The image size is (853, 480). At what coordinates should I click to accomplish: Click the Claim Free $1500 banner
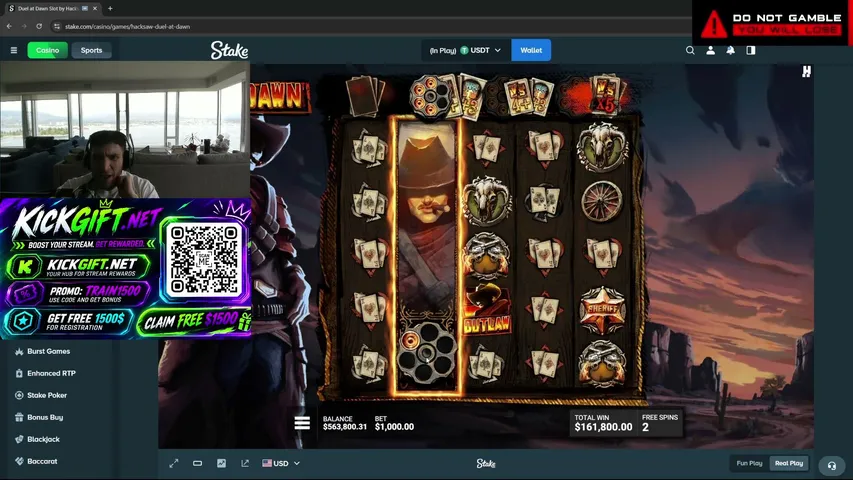[x=194, y=322]
